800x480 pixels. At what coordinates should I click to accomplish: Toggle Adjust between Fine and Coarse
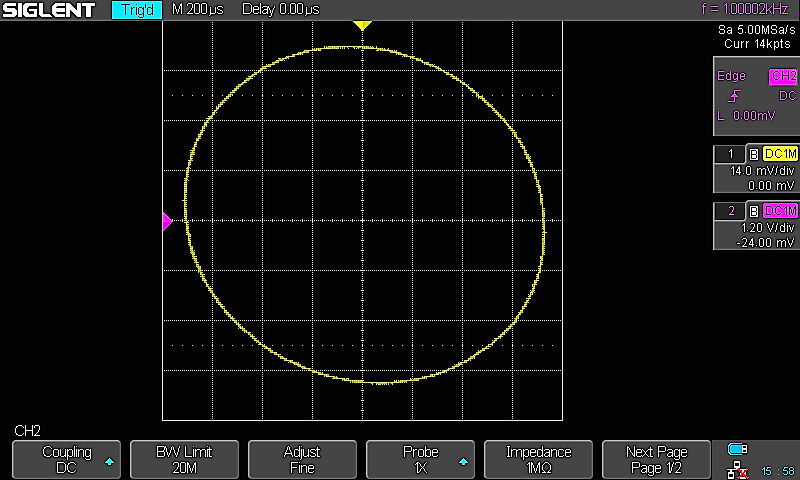[x=302, y=460]
